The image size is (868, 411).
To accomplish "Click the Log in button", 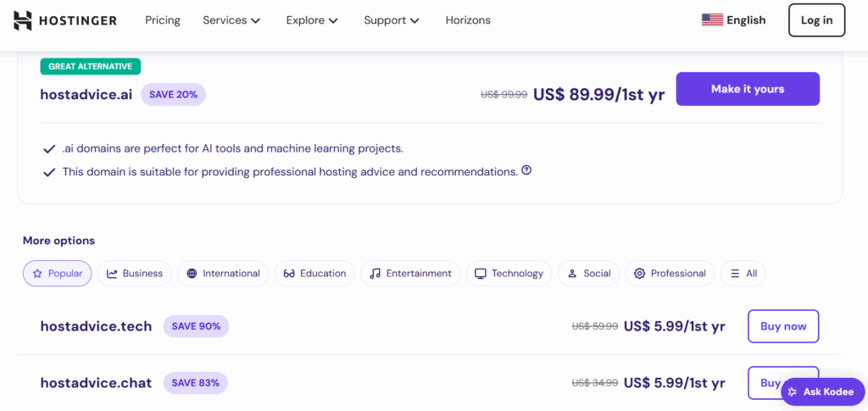I will [816, 20].
